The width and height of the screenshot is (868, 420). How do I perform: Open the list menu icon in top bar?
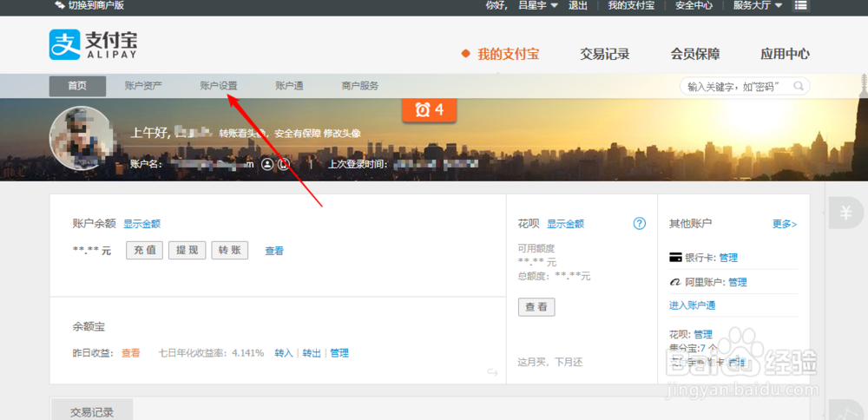800,5
